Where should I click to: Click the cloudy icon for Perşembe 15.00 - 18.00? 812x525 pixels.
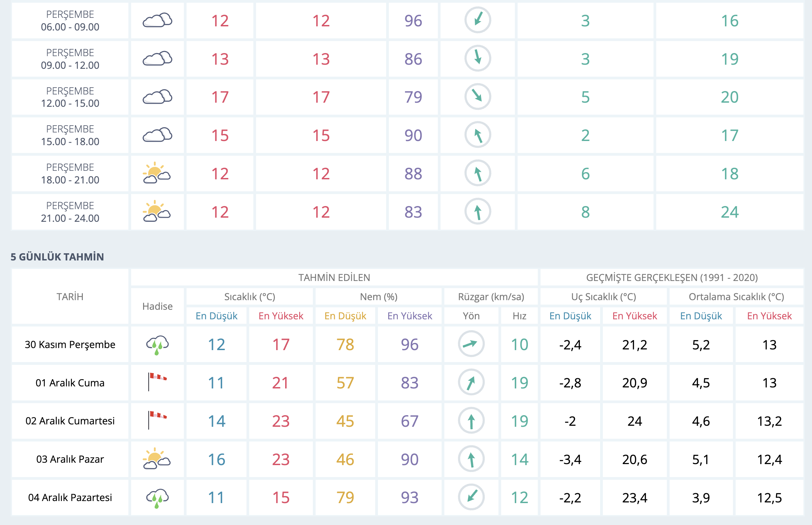coord(157,135)
